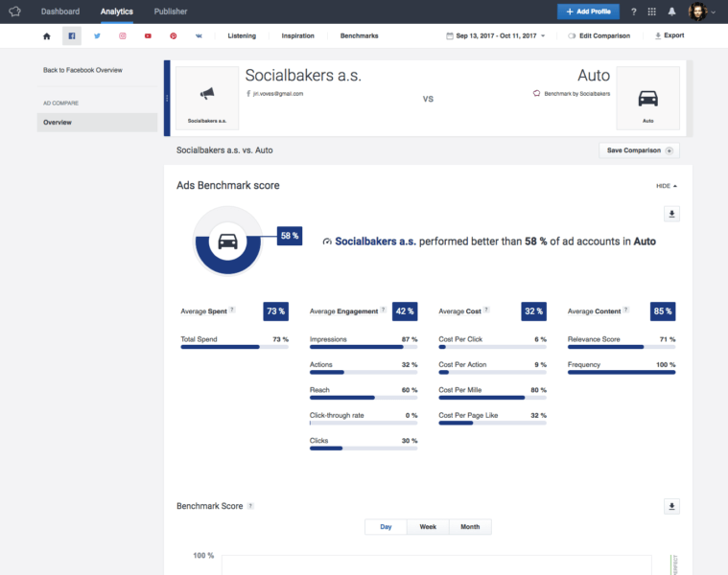Download the Benchmark Score chart
Viewport: 728px width, 575px height.
pos(671,506)
